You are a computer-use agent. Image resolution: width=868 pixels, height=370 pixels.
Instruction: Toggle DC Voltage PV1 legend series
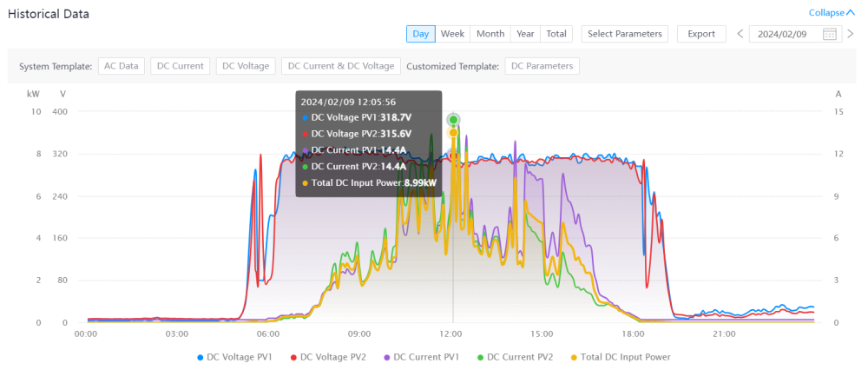coord(235,357)
